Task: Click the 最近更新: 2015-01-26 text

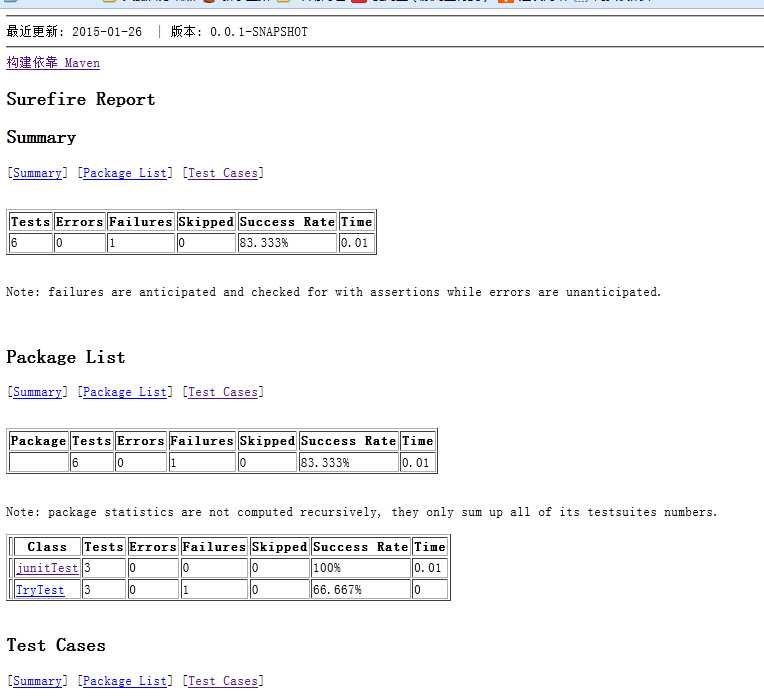Action: click(74, 32)
